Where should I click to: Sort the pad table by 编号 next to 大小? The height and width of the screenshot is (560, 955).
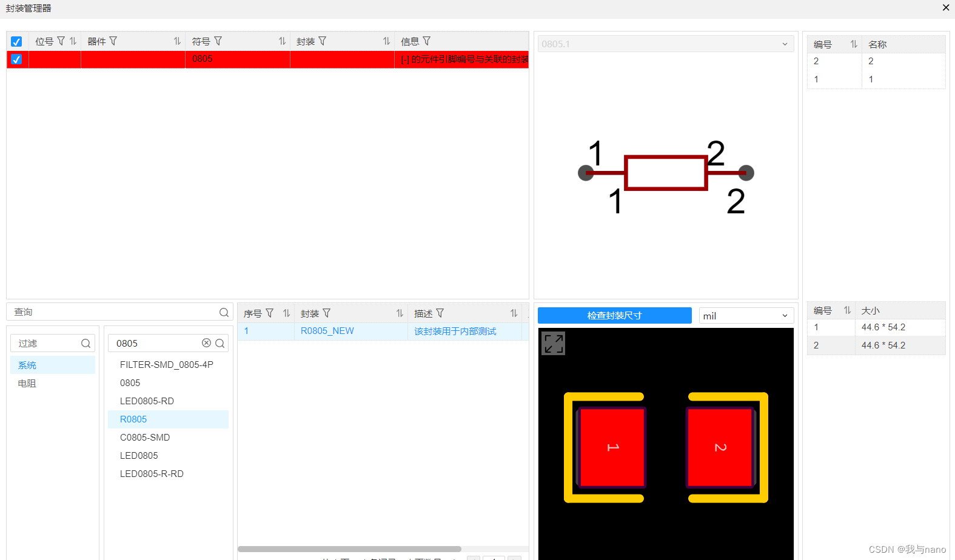pos(847,310)
